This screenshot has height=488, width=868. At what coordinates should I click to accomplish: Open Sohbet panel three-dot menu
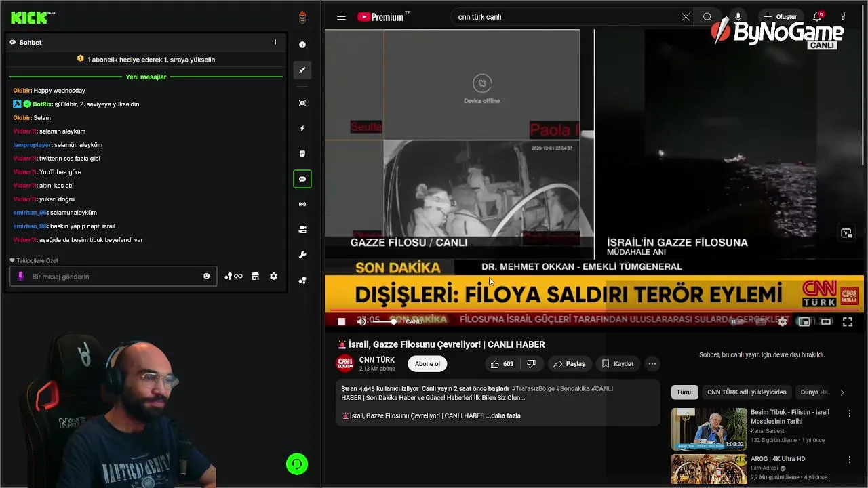pos(275,42)
